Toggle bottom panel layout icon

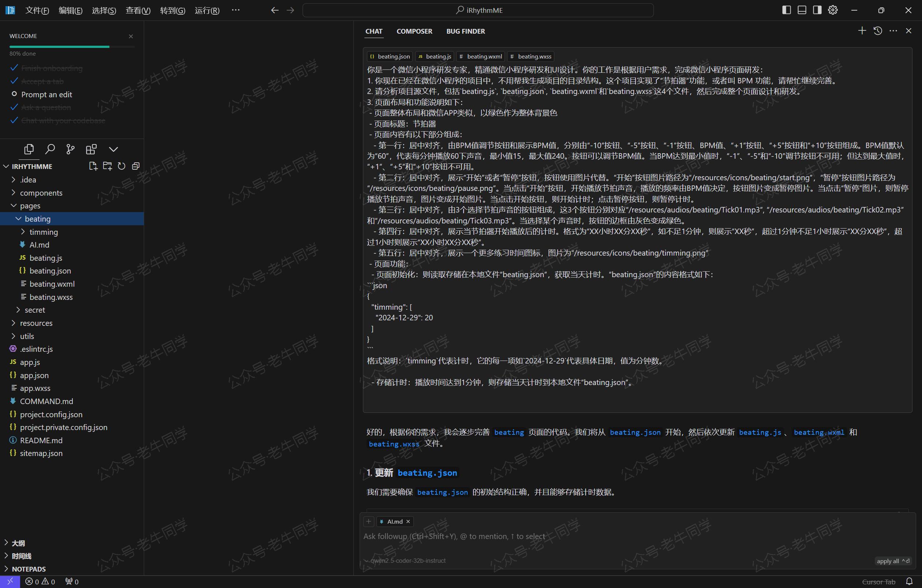[802, 10]
